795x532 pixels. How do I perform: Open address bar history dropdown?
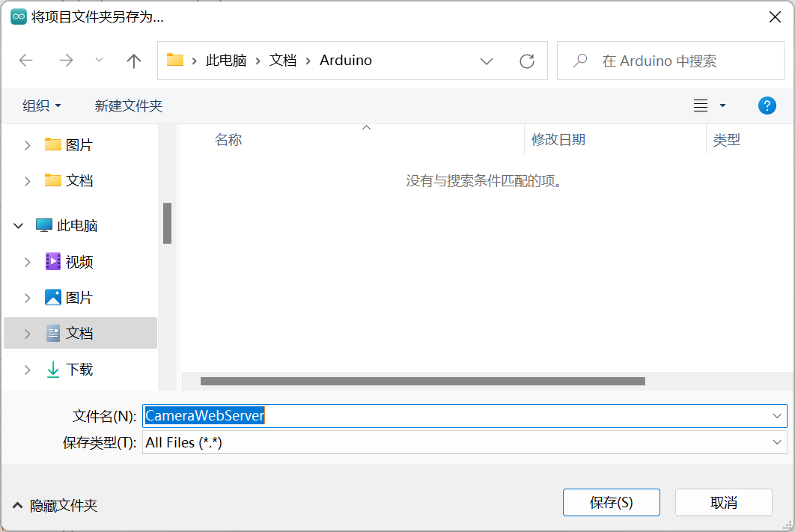click(487, 61)
